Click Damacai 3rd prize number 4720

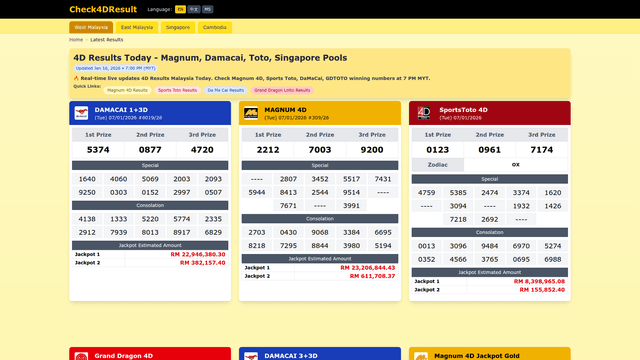click(x=202, y=150)
